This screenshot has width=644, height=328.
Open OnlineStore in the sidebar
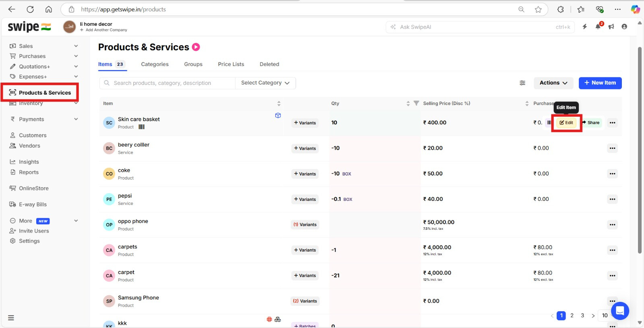[29, 188]
